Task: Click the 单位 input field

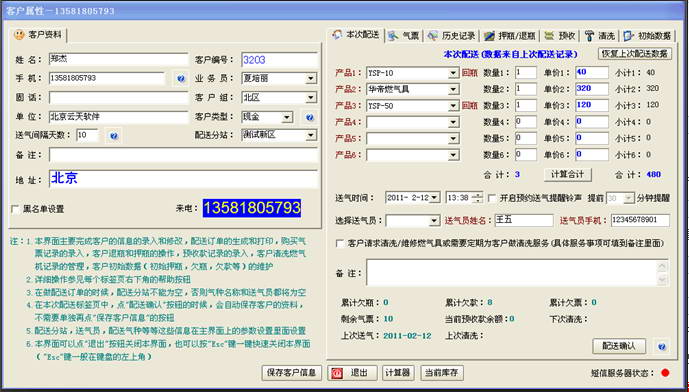Action: (x=118, y=117)
